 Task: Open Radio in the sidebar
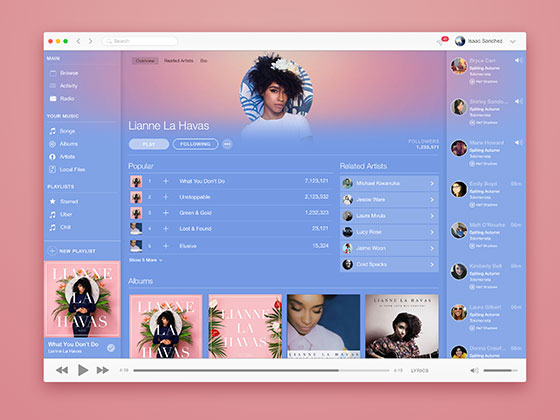[62, 99]
